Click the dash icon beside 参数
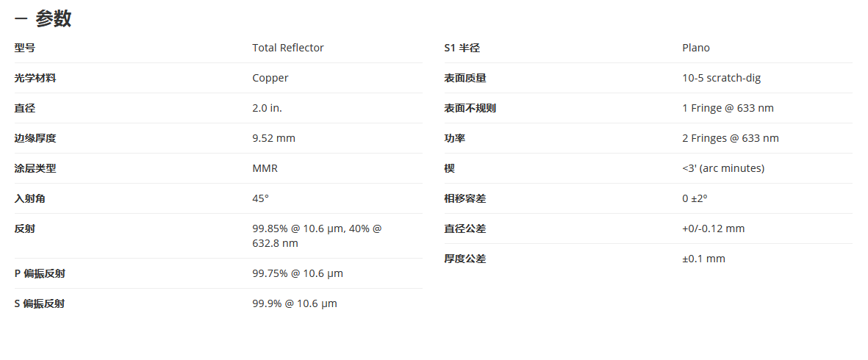Image resolution: width=868 pixels, height=360 pixels. [21, 19]
